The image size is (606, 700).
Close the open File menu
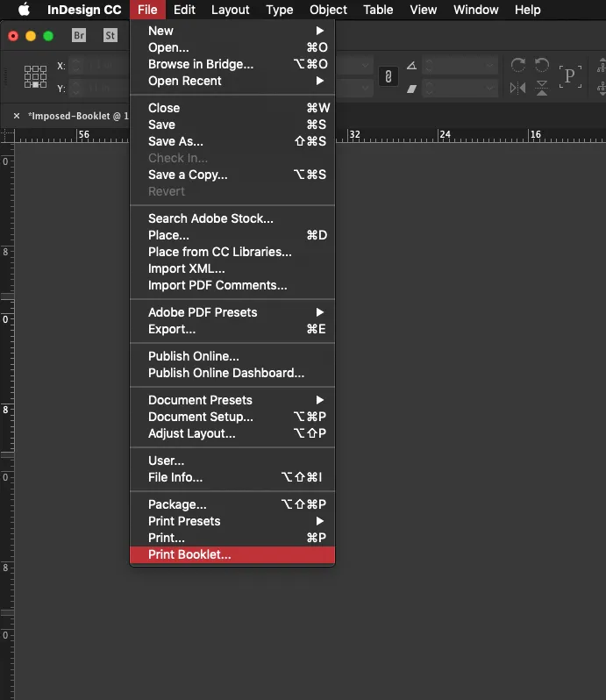click(x=147, y=10)
